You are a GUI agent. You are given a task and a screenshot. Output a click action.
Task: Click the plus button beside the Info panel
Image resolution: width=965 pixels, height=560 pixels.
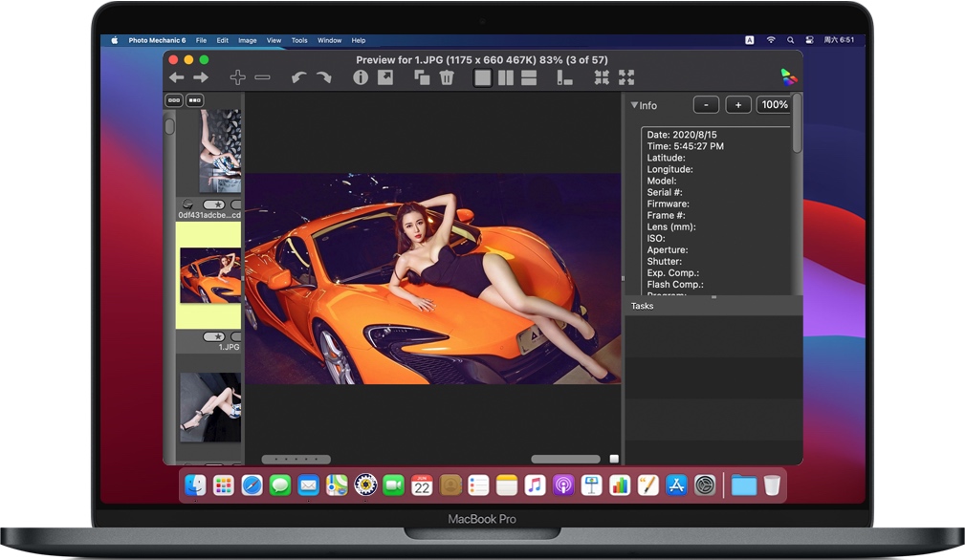tap(738, 104)
